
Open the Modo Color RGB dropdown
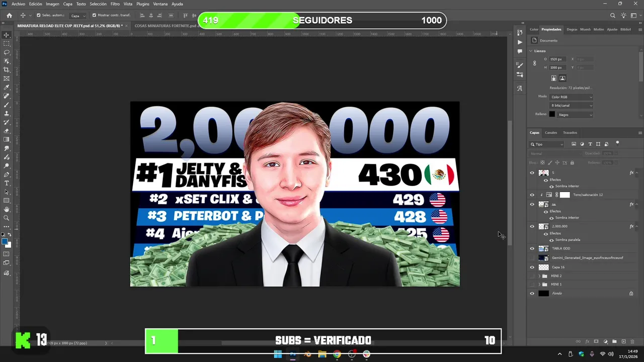(571, 97)
